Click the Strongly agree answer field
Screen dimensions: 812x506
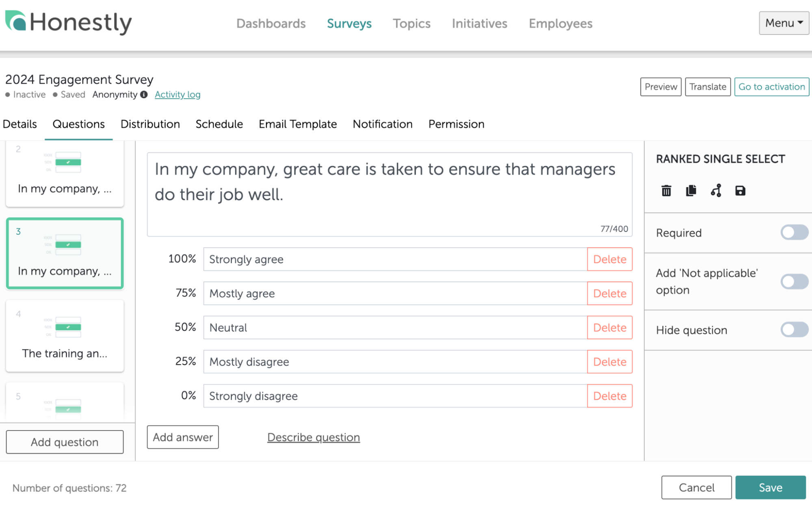(395, 259)
